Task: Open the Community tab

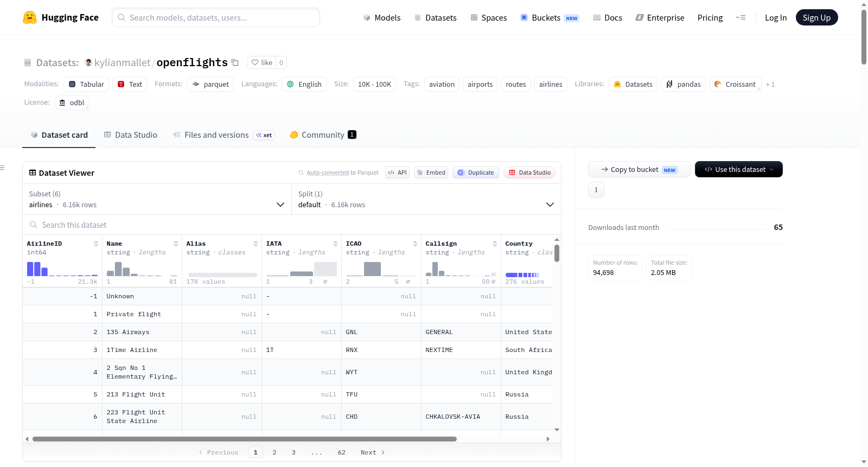Action: (323, 135)
